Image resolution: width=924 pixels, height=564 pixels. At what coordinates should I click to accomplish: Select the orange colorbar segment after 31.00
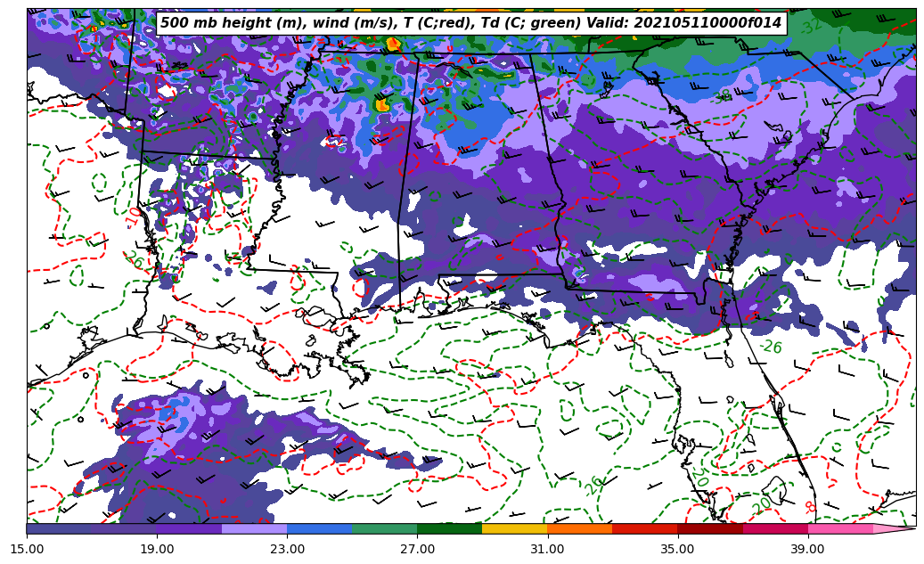tap(579, 528)
